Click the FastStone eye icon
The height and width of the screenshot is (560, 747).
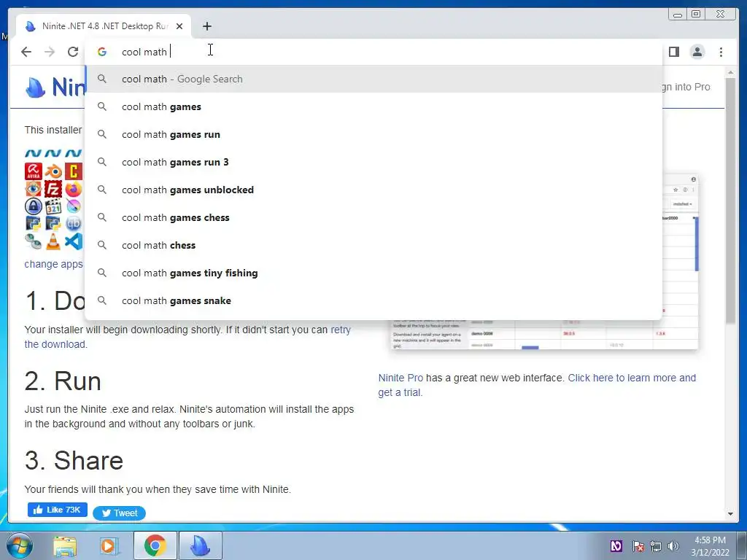click(x=34, y=189)
